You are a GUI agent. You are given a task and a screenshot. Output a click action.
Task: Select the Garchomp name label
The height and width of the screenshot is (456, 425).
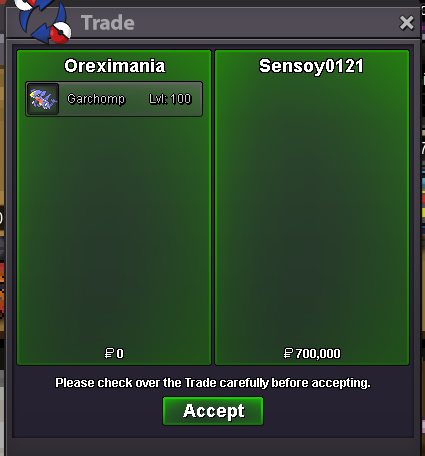click(x=96, y=99)
